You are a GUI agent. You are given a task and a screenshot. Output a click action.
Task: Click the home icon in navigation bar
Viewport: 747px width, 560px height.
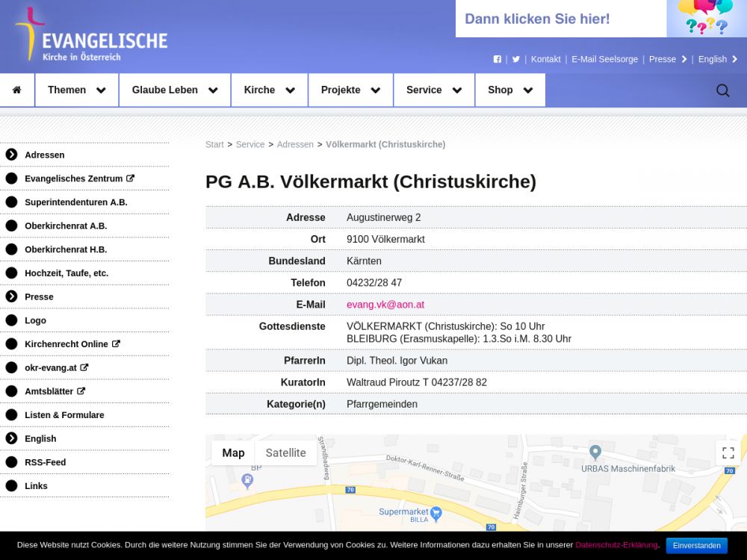(x=17, y=90)
